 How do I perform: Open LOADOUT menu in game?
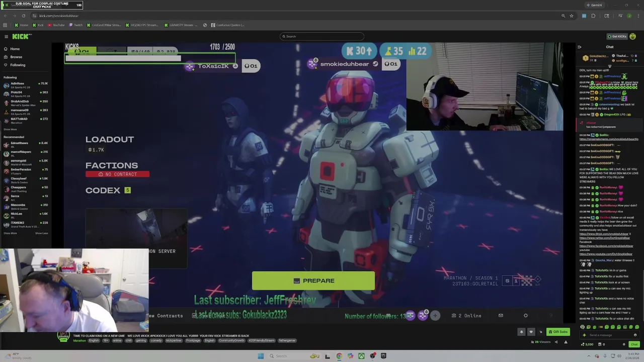coord(109,140)
